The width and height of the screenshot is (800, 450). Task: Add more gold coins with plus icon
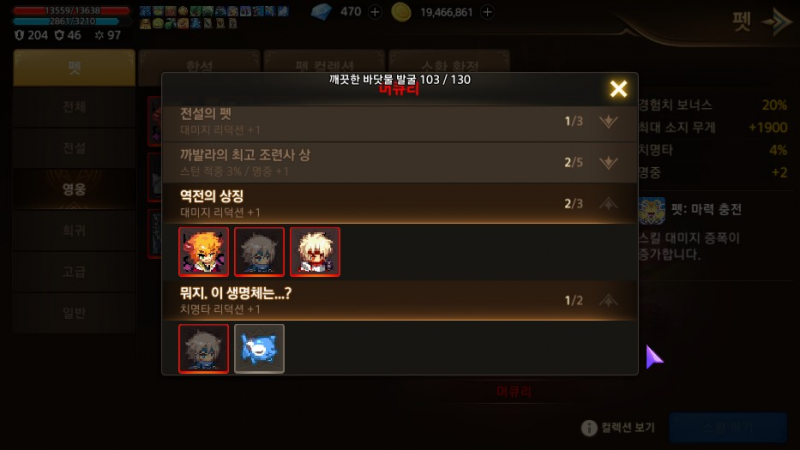487,12
